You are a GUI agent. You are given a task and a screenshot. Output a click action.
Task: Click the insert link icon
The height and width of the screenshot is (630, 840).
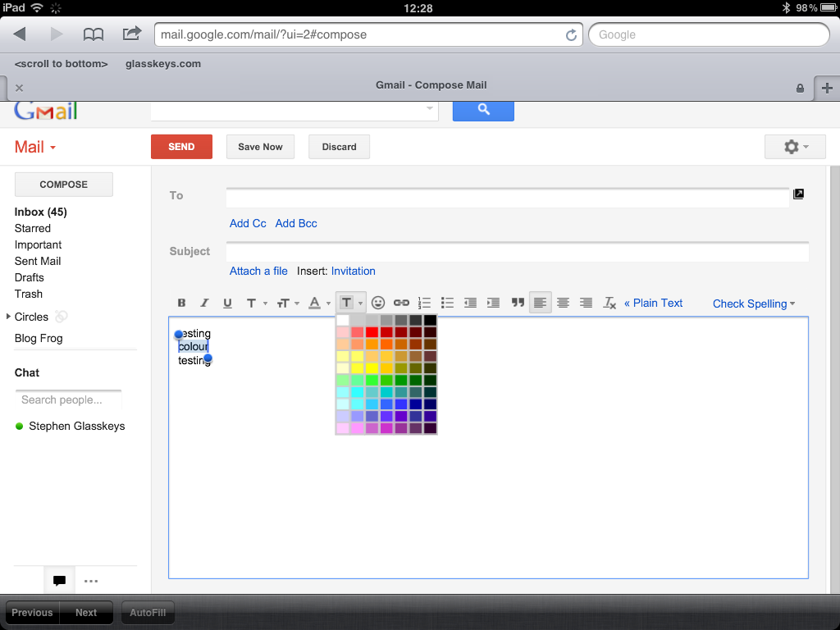coord(401,303)
